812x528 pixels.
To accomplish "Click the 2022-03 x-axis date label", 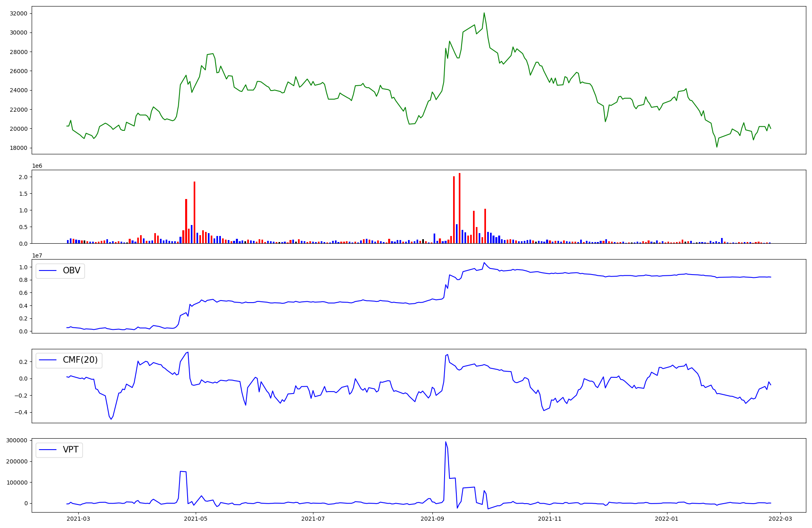I will coord(780,519).
